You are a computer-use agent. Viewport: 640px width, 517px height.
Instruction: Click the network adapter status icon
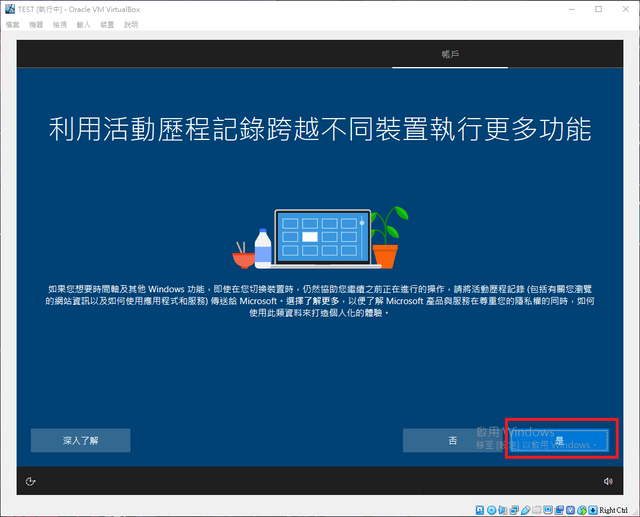point(514,510)
